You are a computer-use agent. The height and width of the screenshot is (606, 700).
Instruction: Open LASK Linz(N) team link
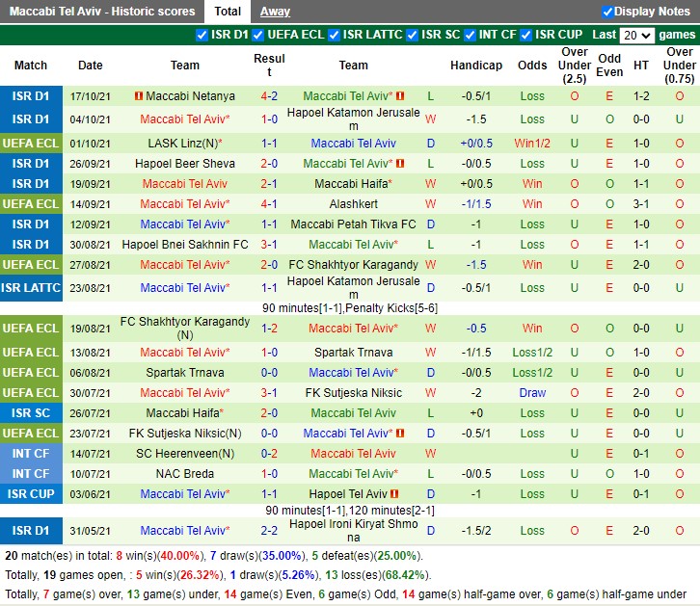pos(185,144)
